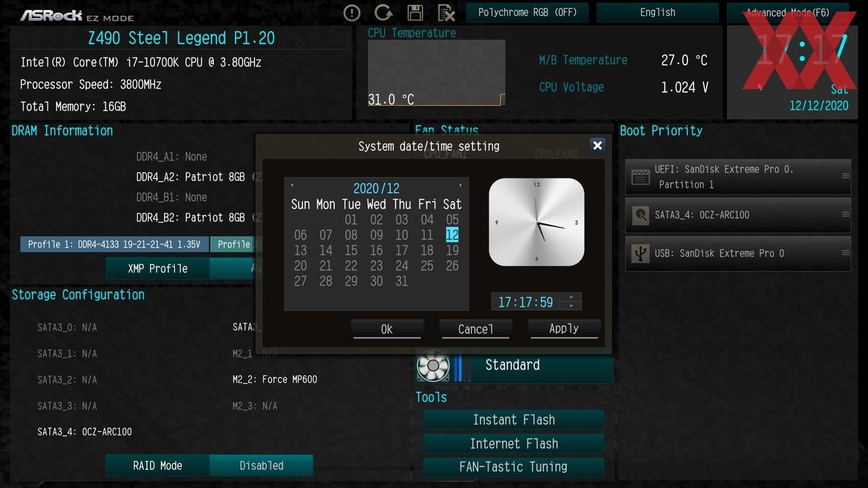868x488 pixels.
Task: Click the M/B Temperature 27.0 °C value
Action: coord(684,60)
